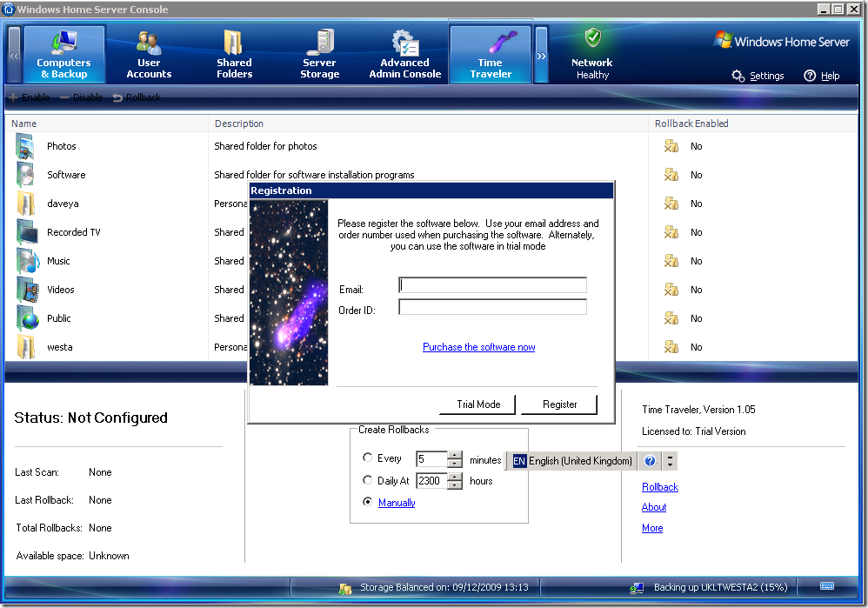Click the EN language indicator icon
The image size is (868, 608).
[x=518, y=461]
